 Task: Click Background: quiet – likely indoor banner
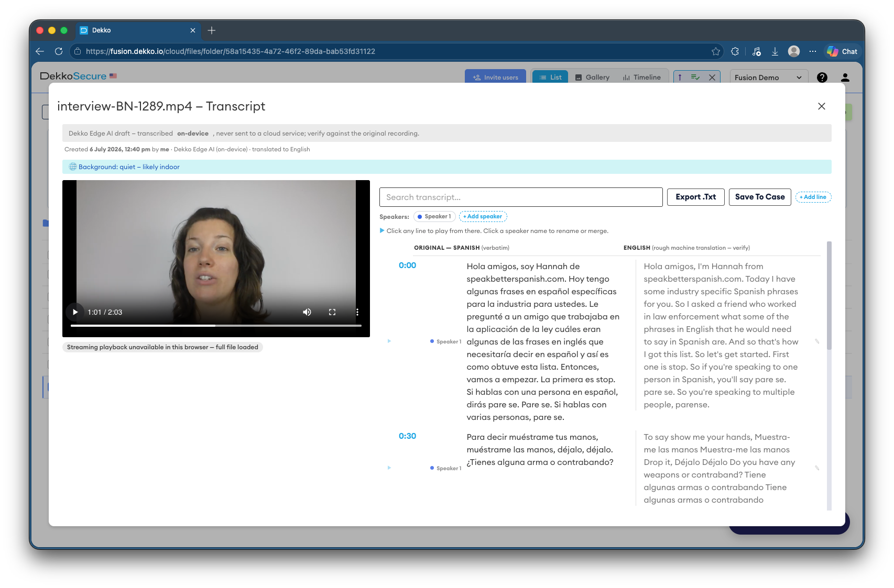click(x=446, y=167)
